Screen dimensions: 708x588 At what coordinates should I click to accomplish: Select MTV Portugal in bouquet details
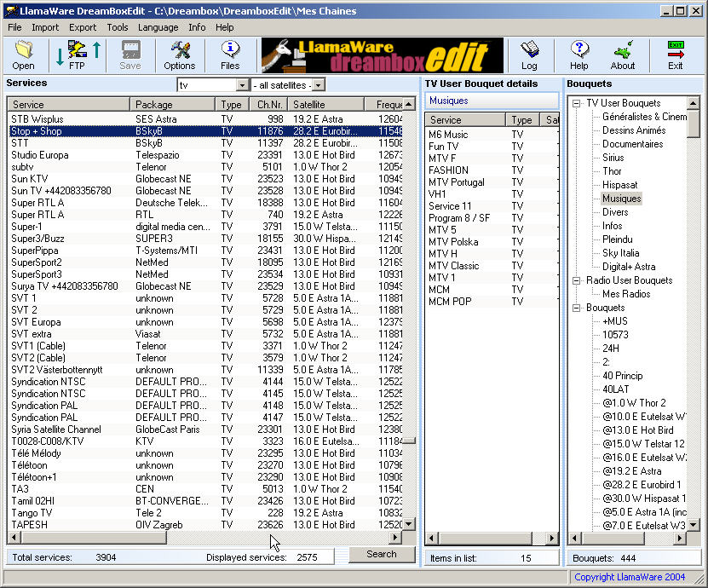[x=492, y=182]
